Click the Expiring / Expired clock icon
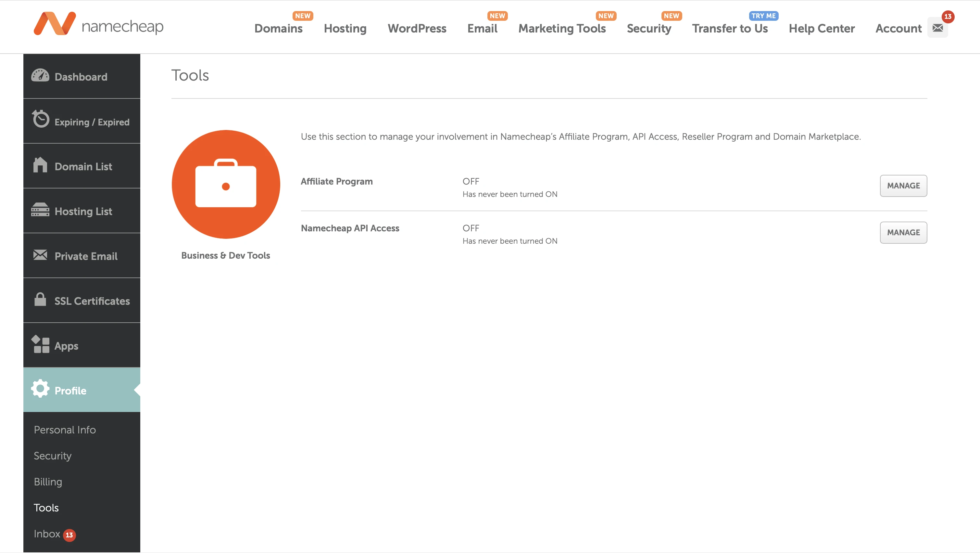The height and width of the screenshot is (553, 980). (x=40, y=119)
